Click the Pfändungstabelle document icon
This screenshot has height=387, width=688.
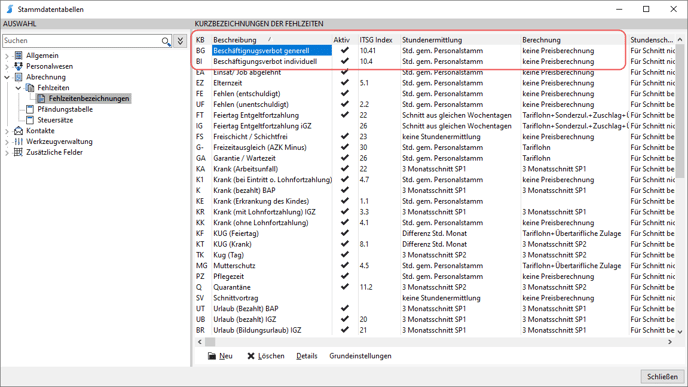[30, 109]
